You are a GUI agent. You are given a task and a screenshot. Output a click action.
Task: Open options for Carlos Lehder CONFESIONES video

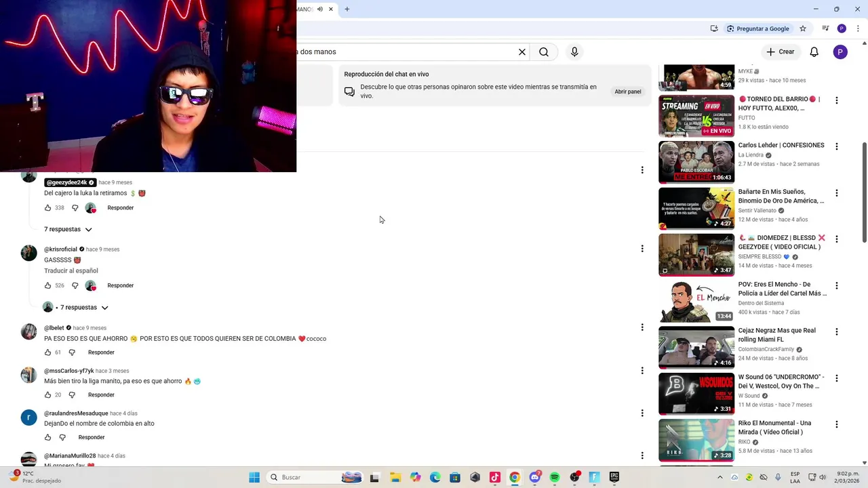point(837,146)
